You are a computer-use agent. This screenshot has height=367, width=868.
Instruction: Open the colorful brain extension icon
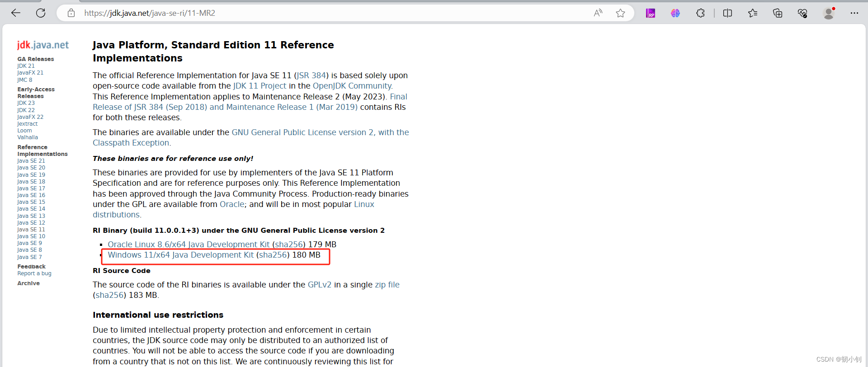pos(675,13)
